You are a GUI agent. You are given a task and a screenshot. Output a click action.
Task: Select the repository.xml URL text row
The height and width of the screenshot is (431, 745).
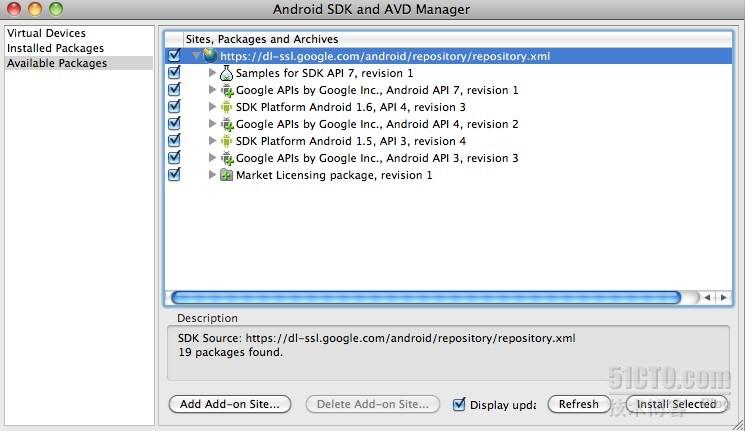click(385, 56)
